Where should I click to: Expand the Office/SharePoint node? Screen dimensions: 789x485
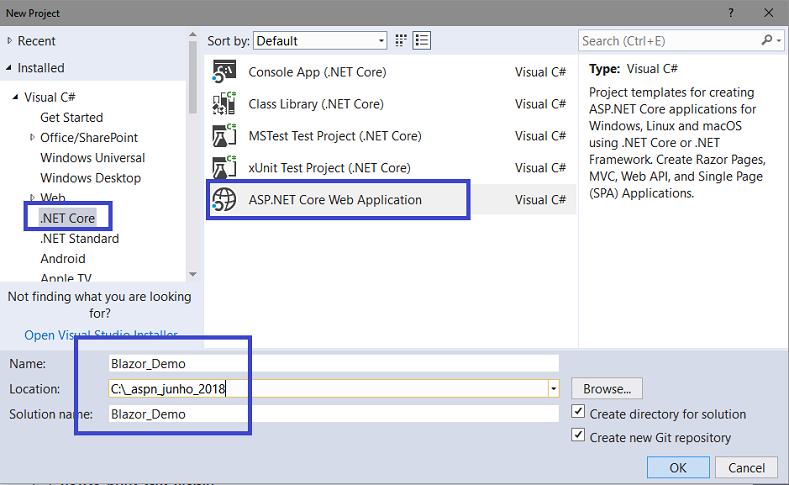pos(32,137)
